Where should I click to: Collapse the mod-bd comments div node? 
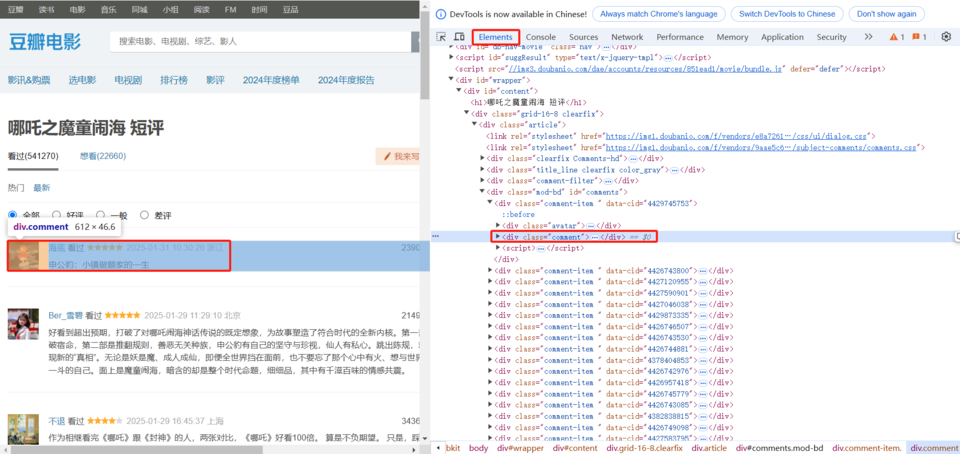click(482, 192)
